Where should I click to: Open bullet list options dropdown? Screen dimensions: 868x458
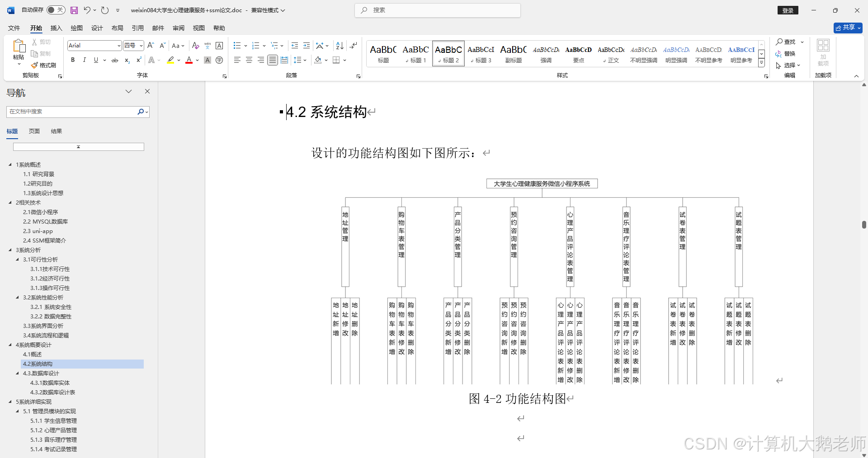click(245, 46)
